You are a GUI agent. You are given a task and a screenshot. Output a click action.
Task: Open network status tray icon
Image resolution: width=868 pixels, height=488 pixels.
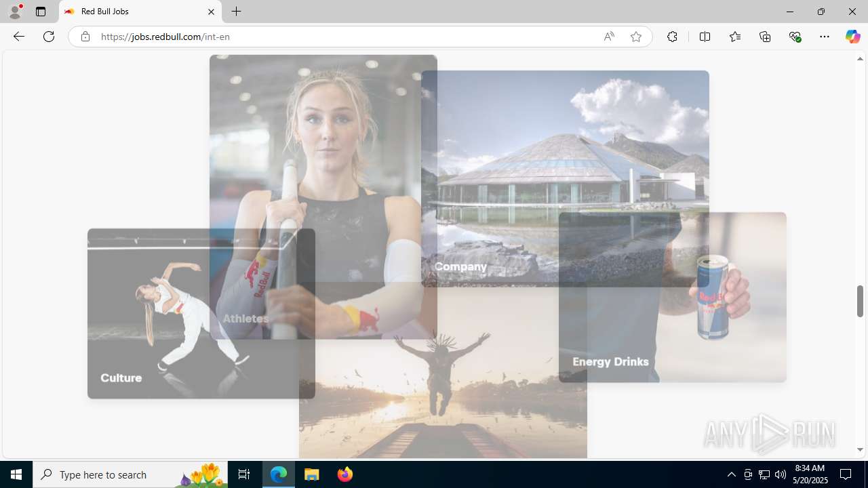764,474
